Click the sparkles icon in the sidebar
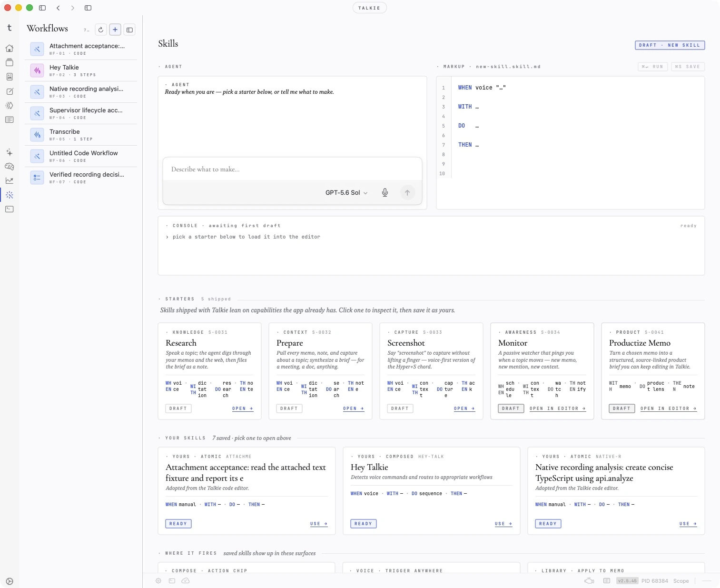 pyautogui.click(x=9, y=152)
